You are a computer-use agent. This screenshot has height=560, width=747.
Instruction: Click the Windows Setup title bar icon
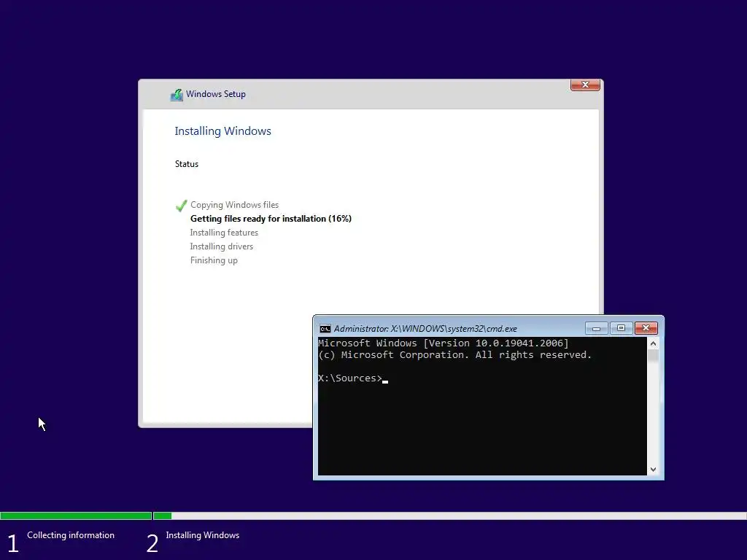click(x=177, y=95)
